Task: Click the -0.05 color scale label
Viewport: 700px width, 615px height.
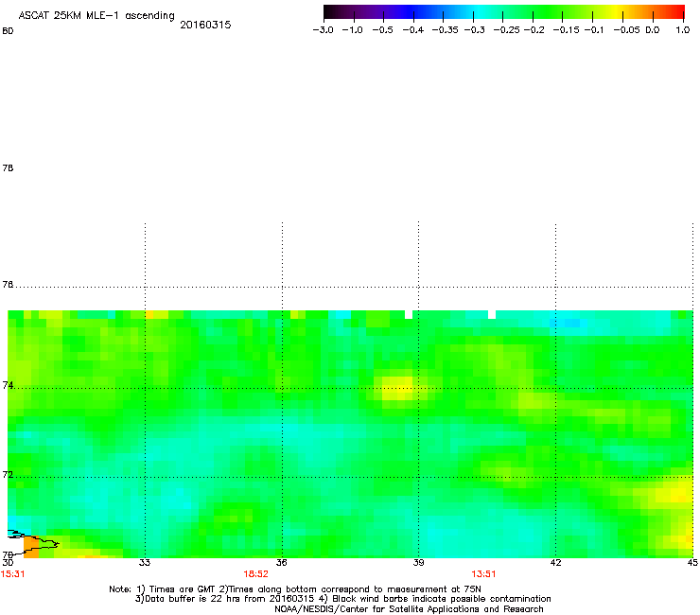Action: pyautogui.click(x=626, y=30)
